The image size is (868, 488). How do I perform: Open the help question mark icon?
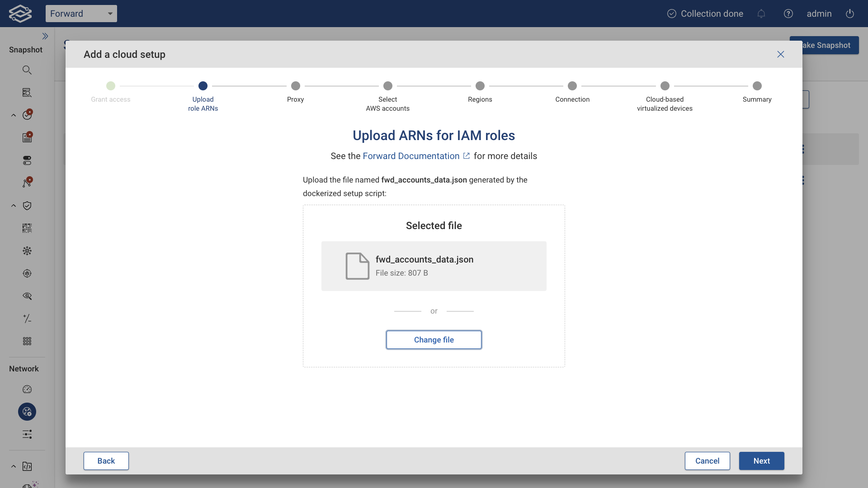788,14
